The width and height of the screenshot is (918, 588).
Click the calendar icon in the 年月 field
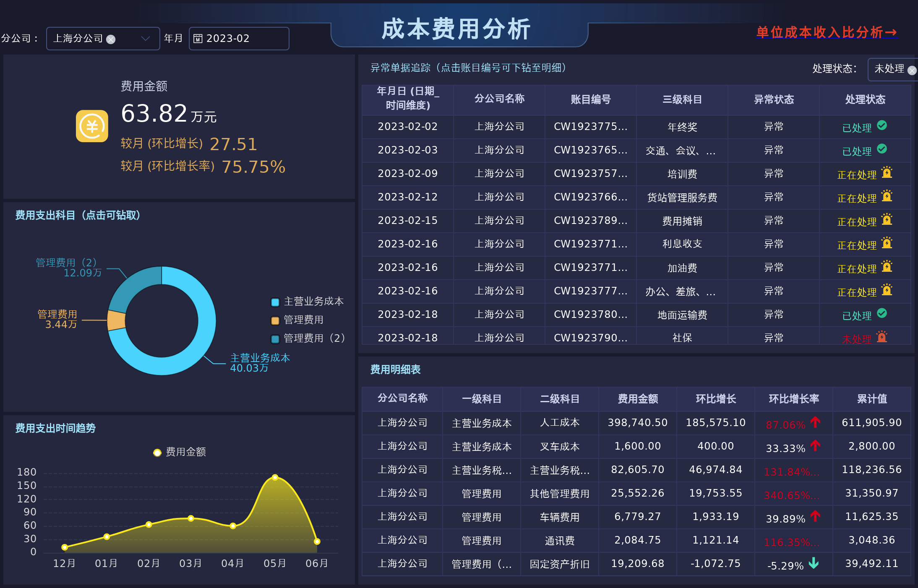(198, 39)
